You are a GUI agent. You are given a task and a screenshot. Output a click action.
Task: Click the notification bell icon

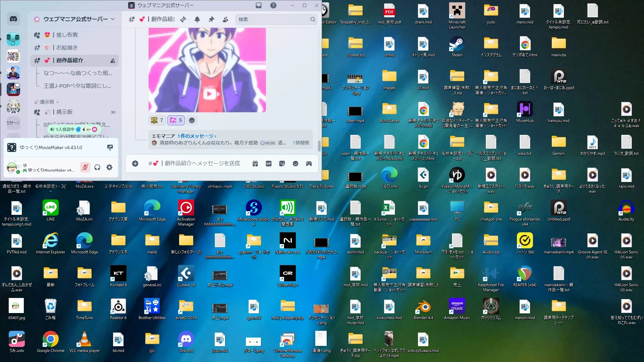click(197, 19)
